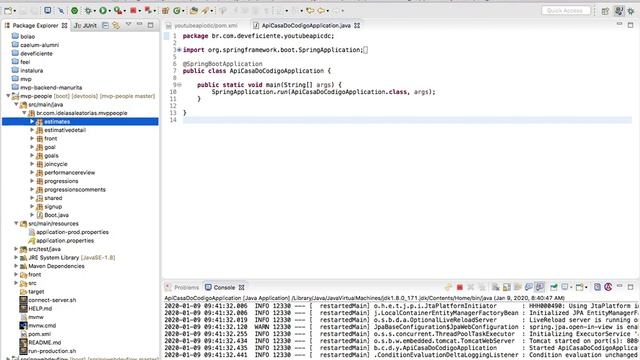
Task: Select the README.md file
Action: click(x=44, y=342)
